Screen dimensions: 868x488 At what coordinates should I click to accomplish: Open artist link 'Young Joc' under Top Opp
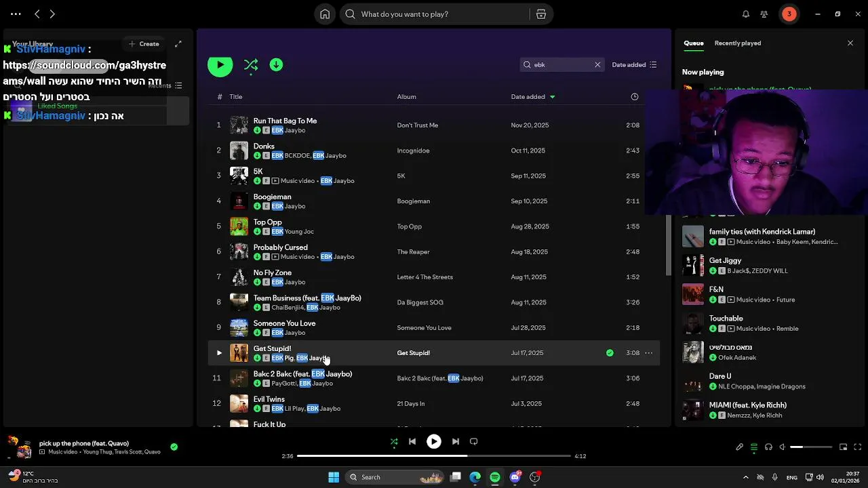coord(299,232)
